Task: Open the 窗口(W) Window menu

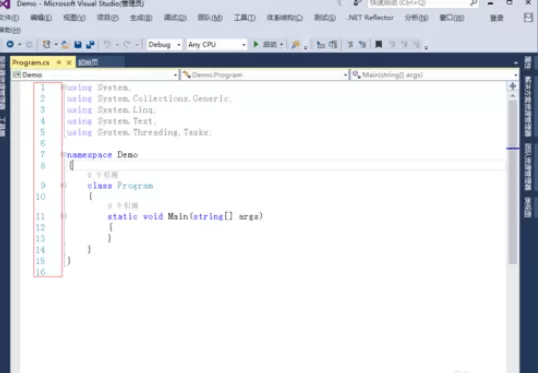Action: (452, 18)
